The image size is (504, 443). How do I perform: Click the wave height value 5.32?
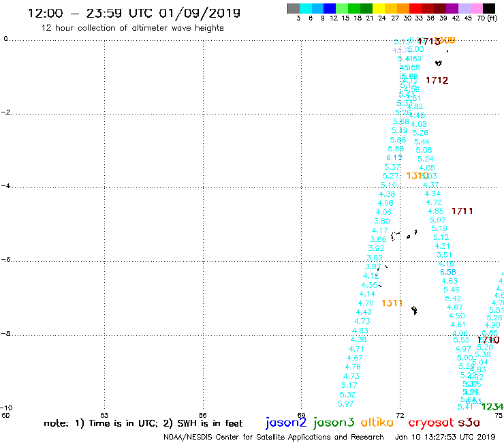pos(347,395)
